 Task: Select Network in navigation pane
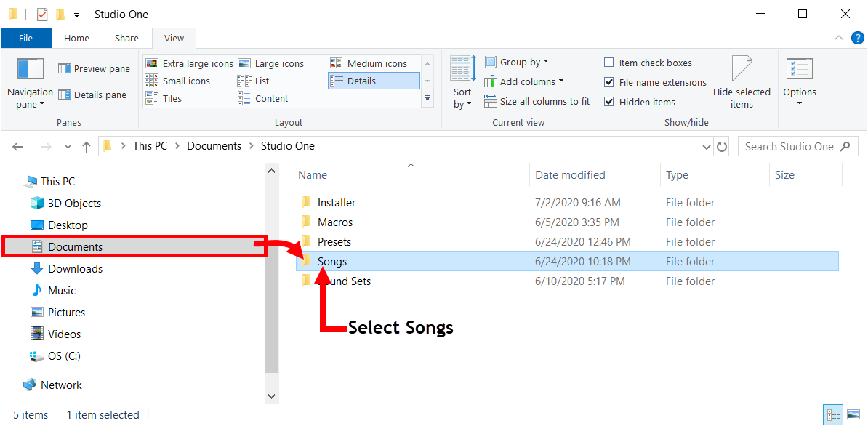[x=61, y=385]
